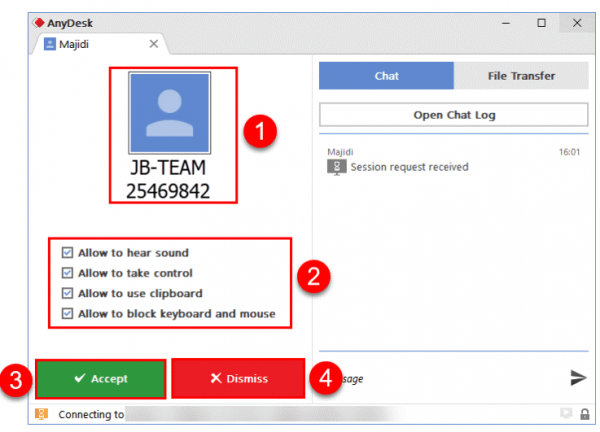Click the ID number 25469842

tap(168, 191)
